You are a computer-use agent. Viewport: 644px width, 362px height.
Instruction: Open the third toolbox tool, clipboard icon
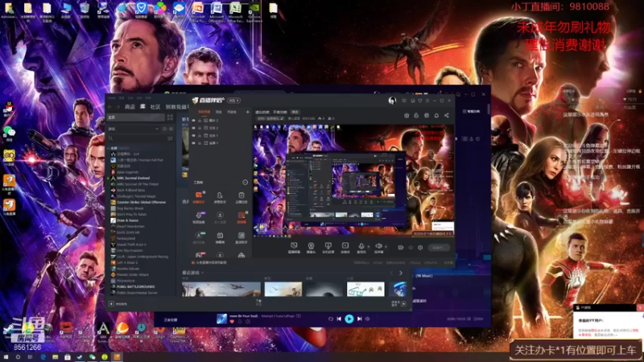click(x=241, y=195)
